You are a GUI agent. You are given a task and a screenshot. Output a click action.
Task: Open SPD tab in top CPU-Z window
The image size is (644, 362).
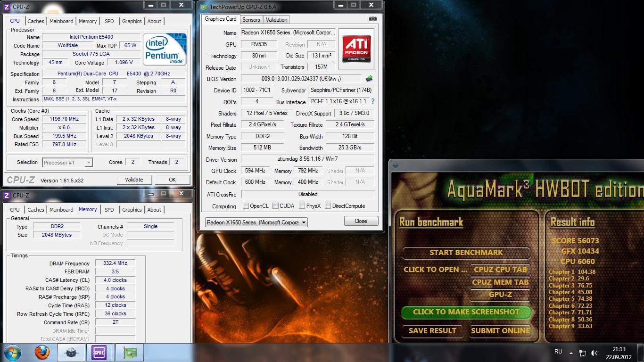click(x=109, y=21)
